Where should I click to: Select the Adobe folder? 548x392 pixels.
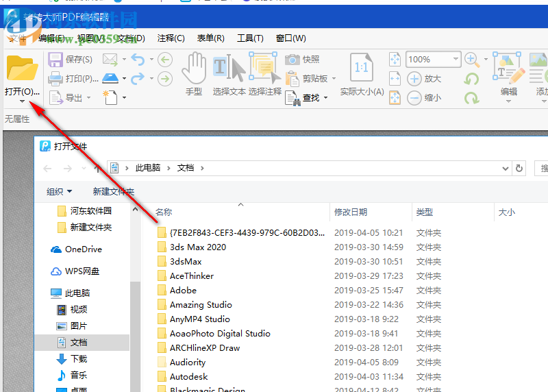point(177,291)
